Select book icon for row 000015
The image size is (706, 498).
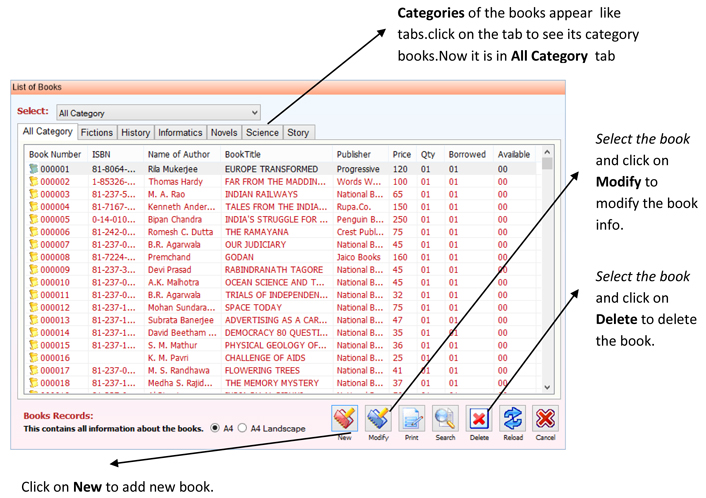(x=33, y=345)
